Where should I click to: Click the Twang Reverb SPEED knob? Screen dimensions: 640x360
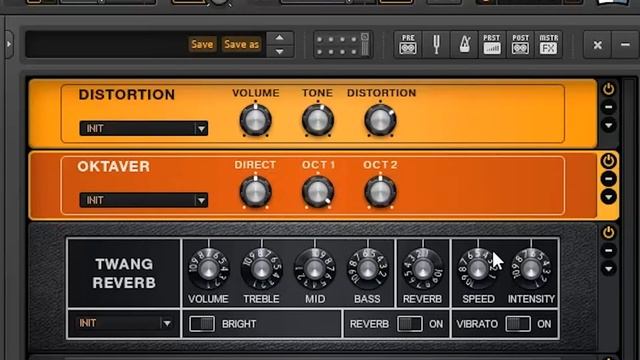click(x=478, y=269)
